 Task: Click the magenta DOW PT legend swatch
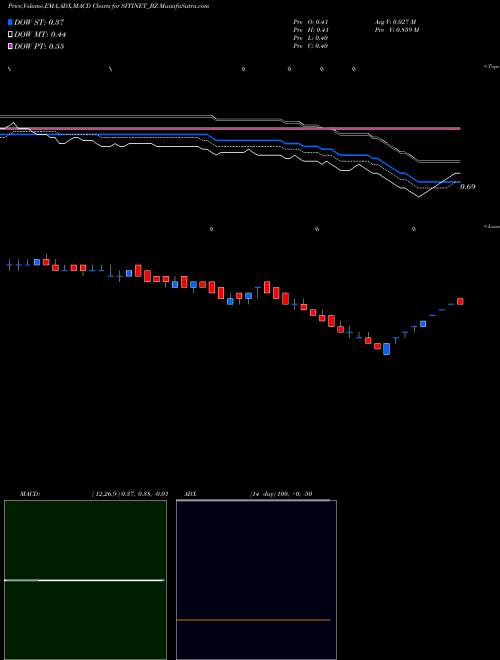[10, 46]
